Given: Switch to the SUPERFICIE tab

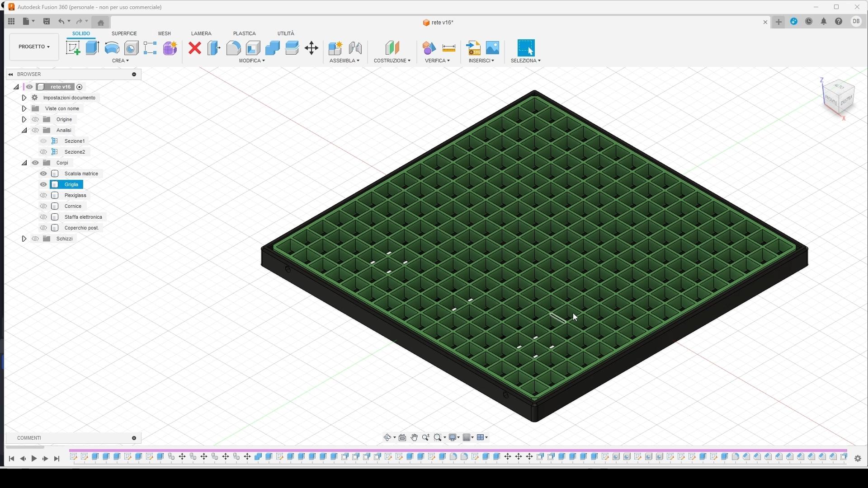Looking at the screenshot, I should 124,33.
